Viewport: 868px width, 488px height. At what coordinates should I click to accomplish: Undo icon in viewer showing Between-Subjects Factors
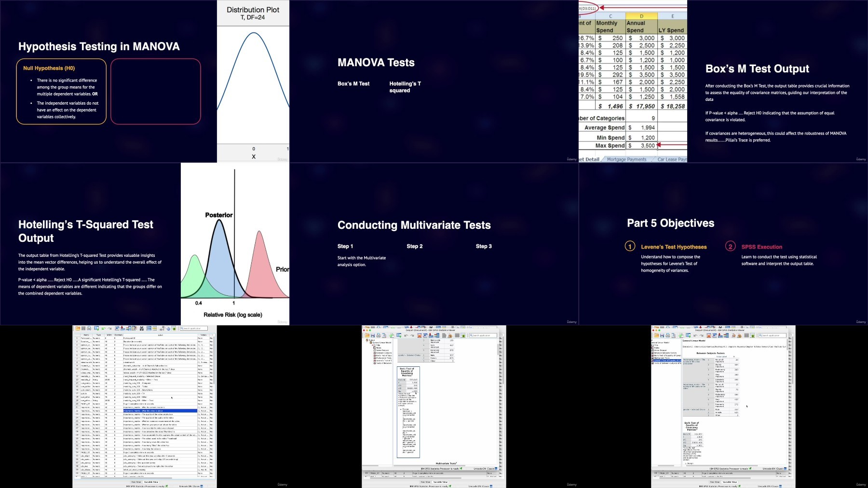[x=695, y=335]
